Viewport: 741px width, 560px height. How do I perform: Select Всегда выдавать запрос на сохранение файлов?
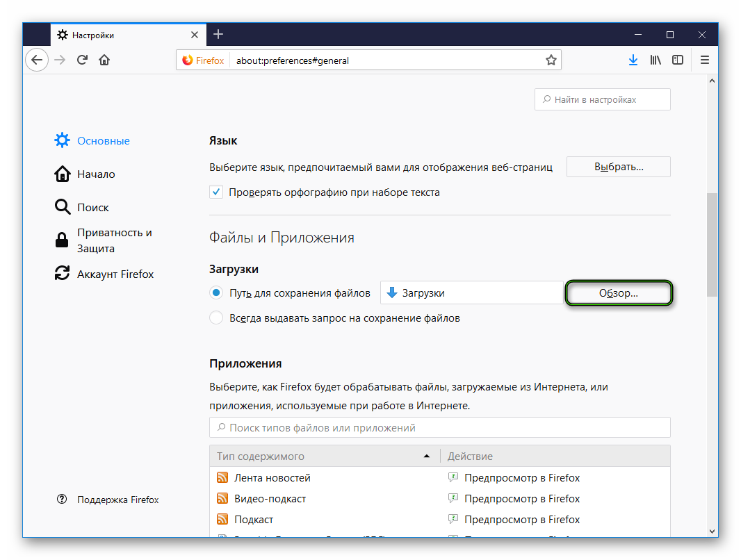pyautogui.click(x=216, y=318)
